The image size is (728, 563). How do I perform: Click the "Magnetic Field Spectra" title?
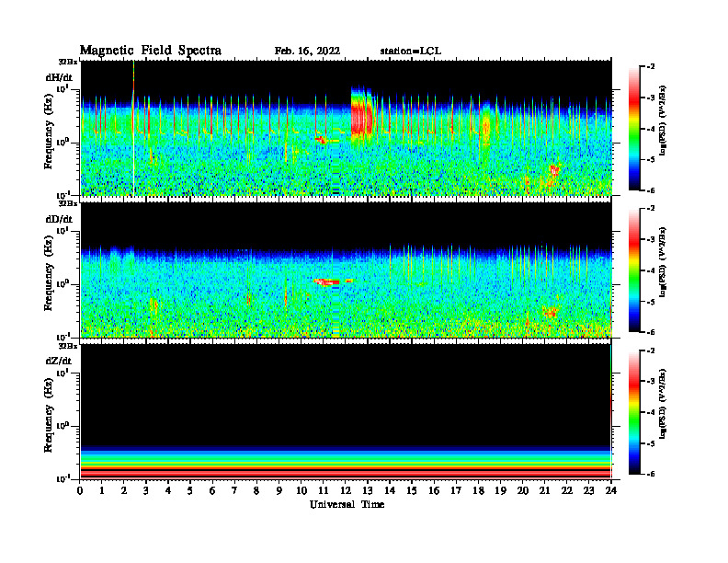tap(151, 51)
